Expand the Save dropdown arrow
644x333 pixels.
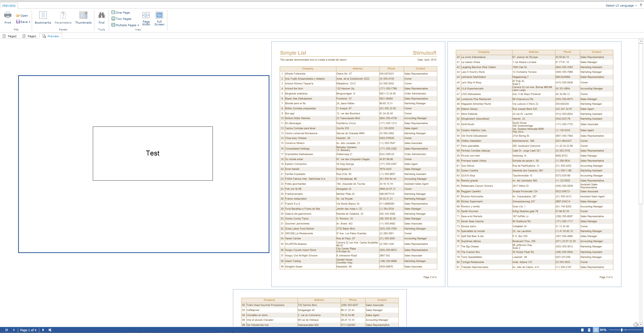(x=29, y=22)
